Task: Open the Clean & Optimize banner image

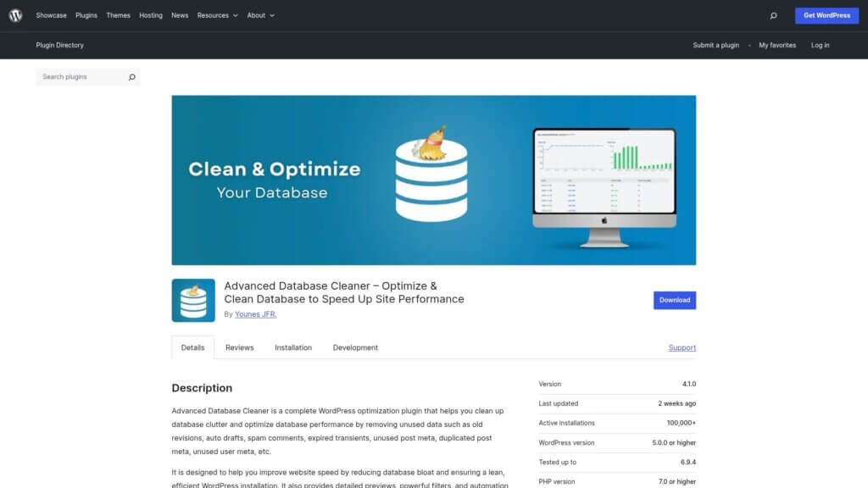Action: pyautogui.click(x=434, y=180)
